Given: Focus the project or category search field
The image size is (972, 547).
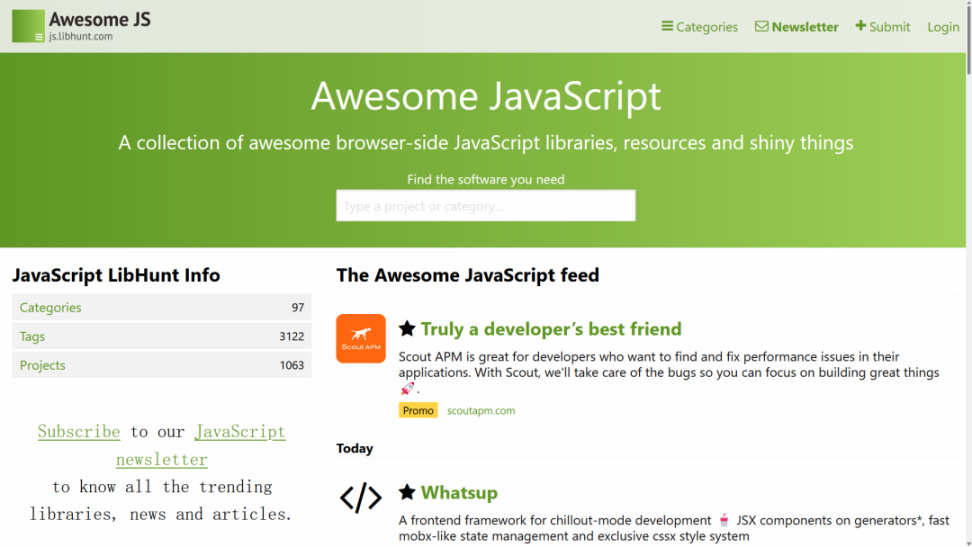Looking at the screenshot, I should coord(486,206).
